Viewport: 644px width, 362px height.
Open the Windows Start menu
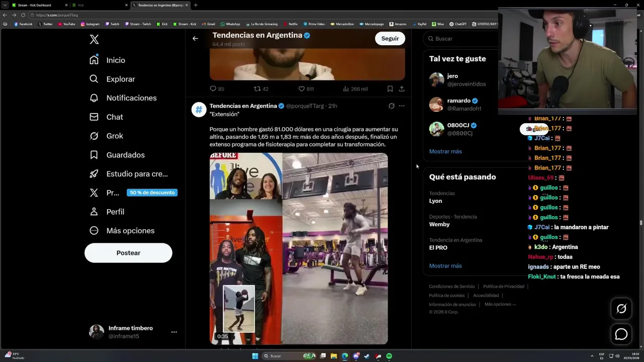pos(255,356)
